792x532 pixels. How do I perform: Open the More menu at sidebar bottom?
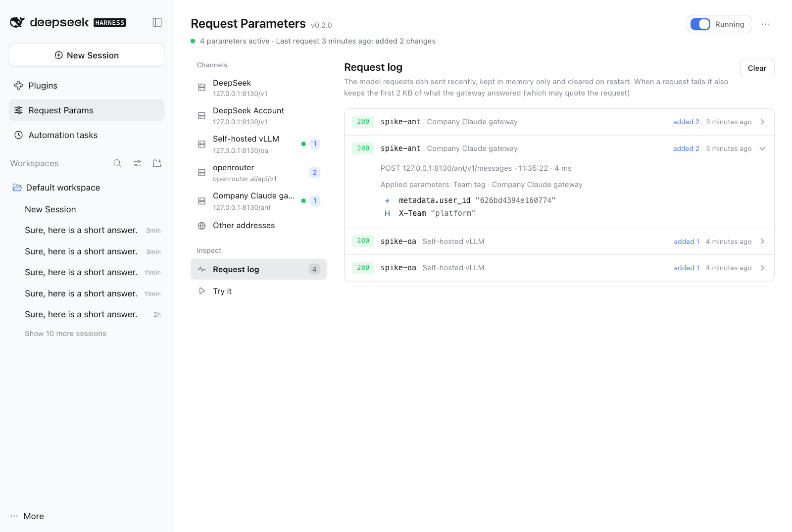(27, 516)
